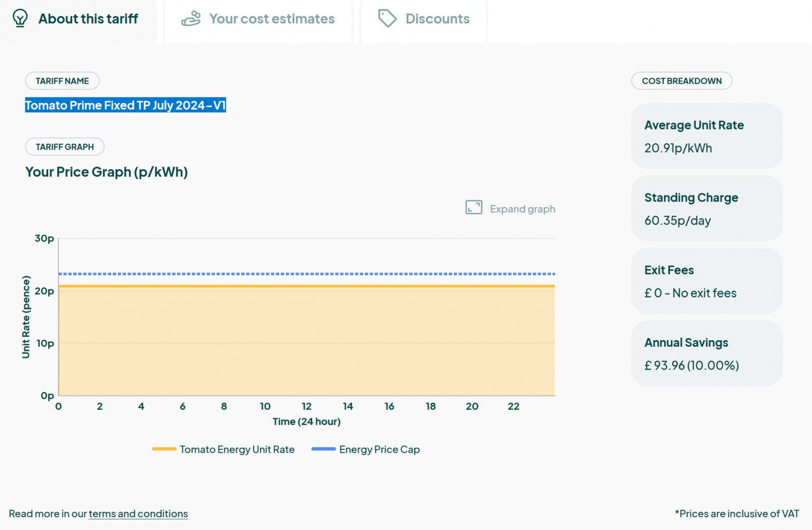This screenshot has width=812, height=530.
Task: Click the solid orange unit rate line
Action: click(307, 286)
